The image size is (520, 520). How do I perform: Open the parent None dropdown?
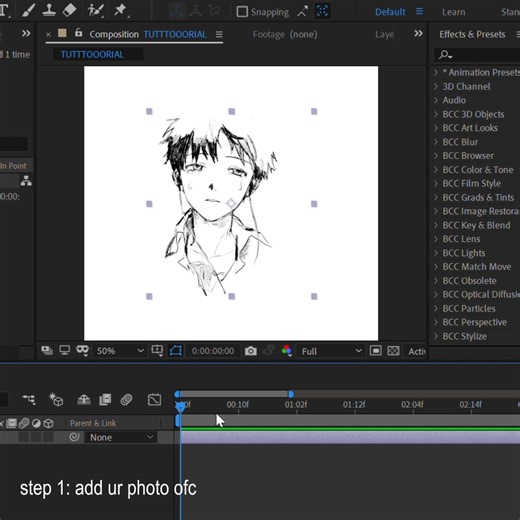[120, 437]
